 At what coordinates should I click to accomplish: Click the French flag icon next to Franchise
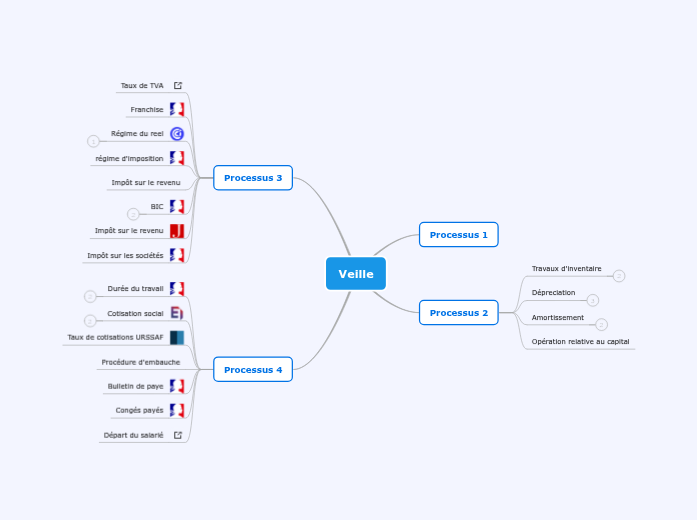point(177,109)
